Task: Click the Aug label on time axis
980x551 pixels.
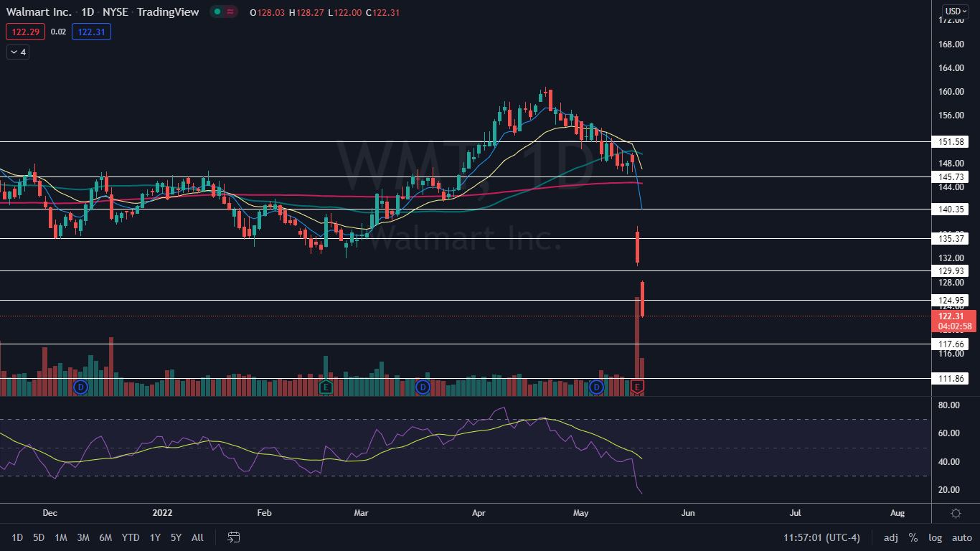Action: (897, 513)
